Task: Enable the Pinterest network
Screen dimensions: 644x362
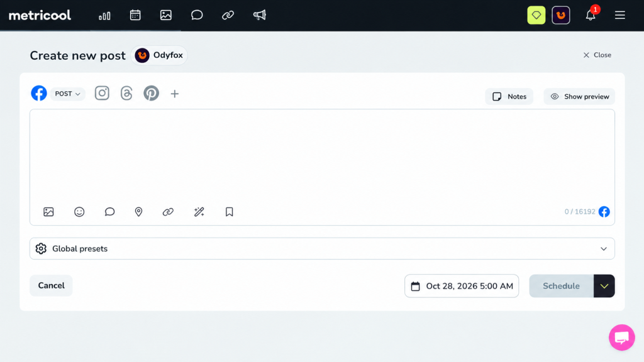Action: click(x=151, y=93)
